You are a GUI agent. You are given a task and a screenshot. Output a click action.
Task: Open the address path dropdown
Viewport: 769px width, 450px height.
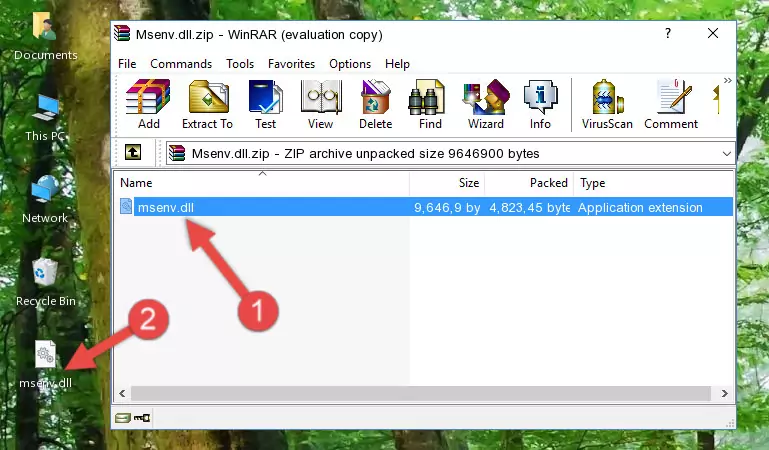[x=726, y=153]
